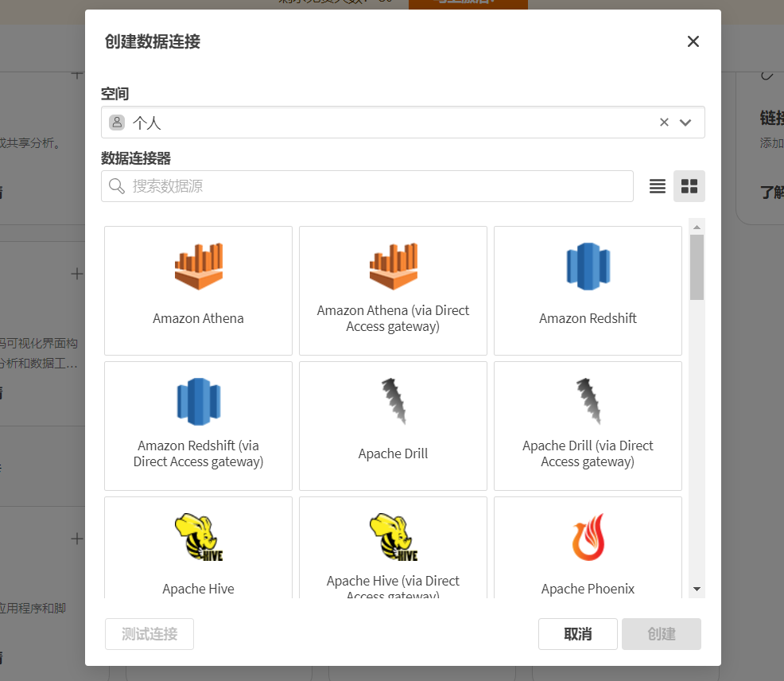784x681 pixels.
Task: Expand the 空间 dropdown chevron
Action: [x=685, y=122]
